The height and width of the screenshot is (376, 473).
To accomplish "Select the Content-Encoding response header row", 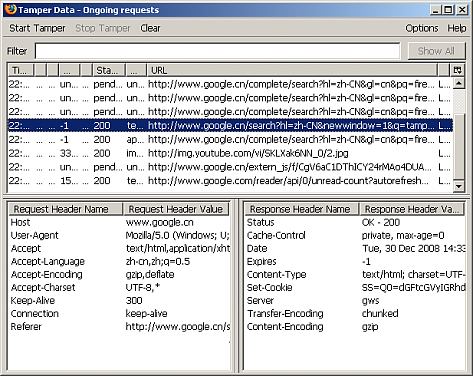I will point(355,326).
